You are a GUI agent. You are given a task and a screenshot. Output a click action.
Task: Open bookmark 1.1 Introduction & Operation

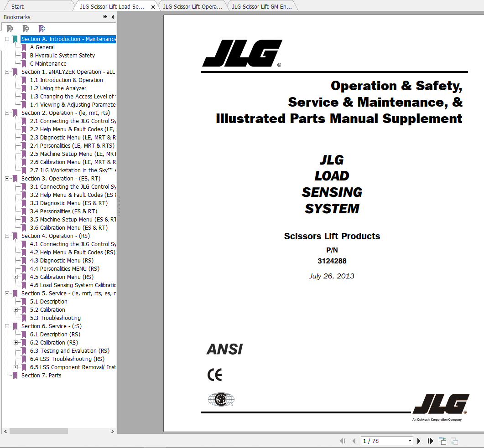[66, 80]
